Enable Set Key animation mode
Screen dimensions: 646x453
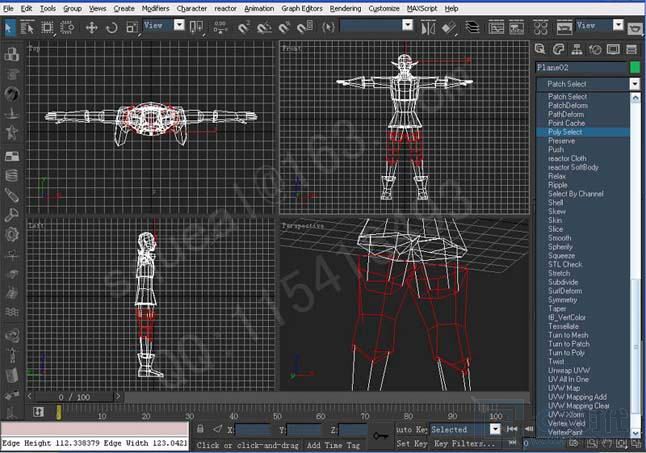tap(411, 444)
